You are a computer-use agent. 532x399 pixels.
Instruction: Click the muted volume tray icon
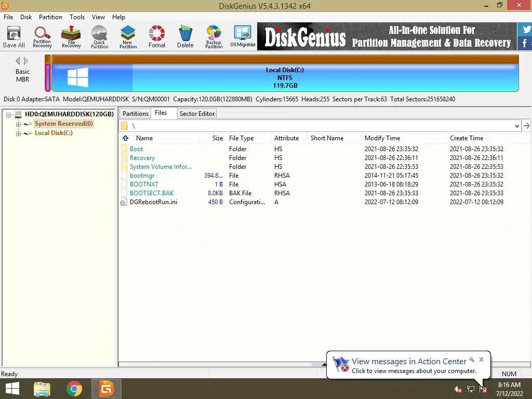click(458, 389)
